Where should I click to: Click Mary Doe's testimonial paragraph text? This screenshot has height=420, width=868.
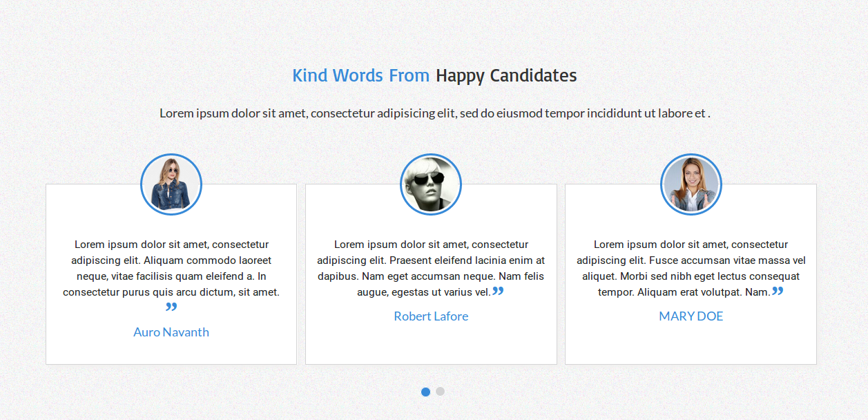691,268
